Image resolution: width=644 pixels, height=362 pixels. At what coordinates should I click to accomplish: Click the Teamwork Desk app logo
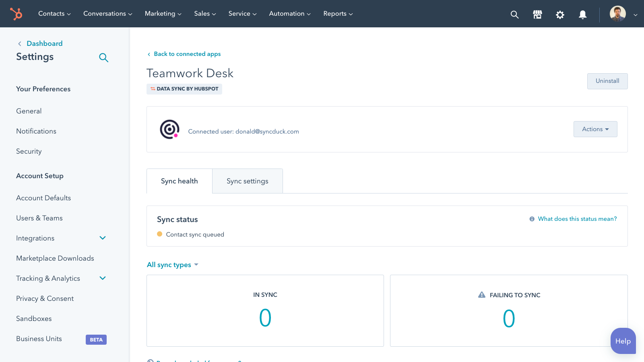pyautogui.click(x=169, y=129)
